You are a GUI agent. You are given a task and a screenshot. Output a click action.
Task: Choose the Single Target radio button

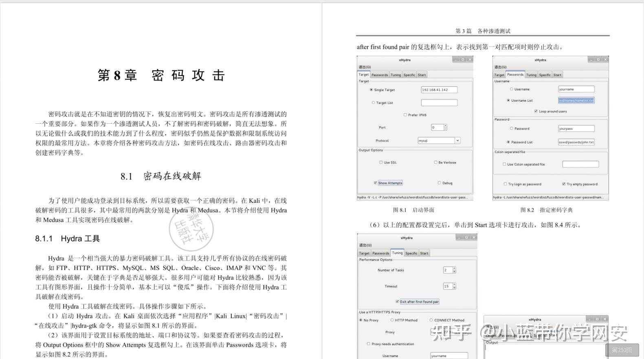click(371, 90)
